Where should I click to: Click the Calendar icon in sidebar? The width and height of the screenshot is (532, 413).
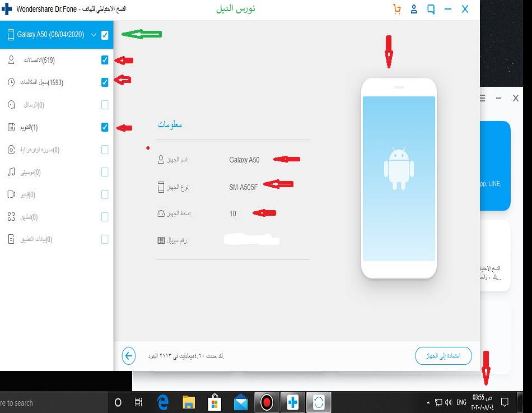(x=11, y=127)
